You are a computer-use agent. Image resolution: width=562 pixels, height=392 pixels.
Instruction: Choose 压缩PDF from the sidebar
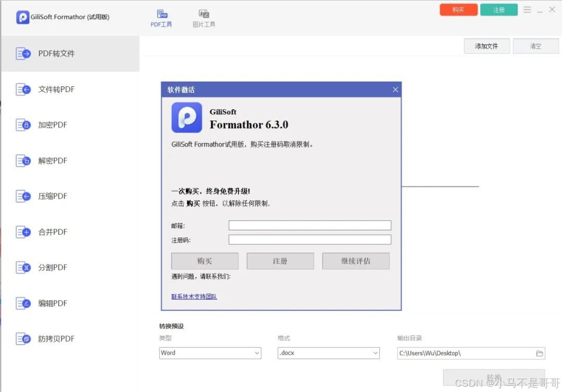(70, 196)
